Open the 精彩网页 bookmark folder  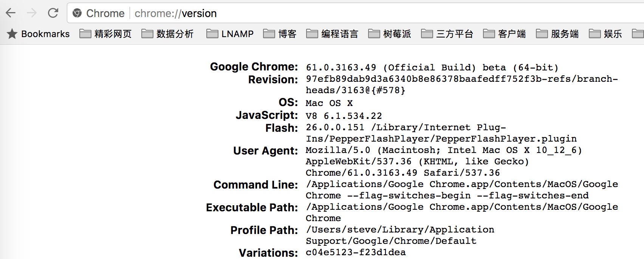(x=105, y=34)
